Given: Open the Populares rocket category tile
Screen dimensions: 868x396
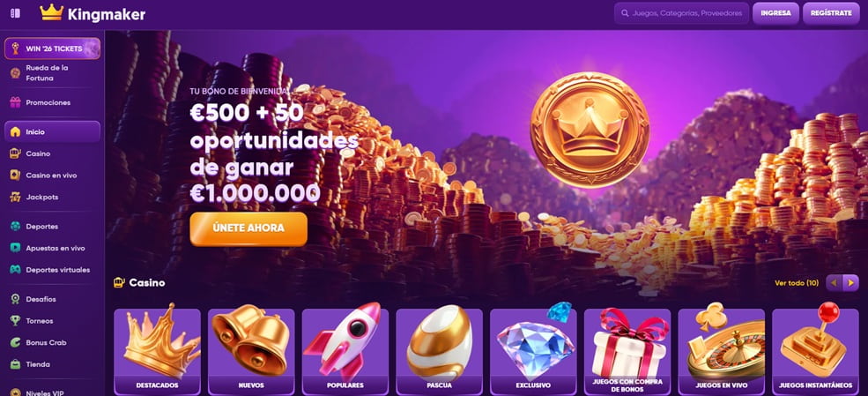Looking at the screenshot, I should click(345, 351).
